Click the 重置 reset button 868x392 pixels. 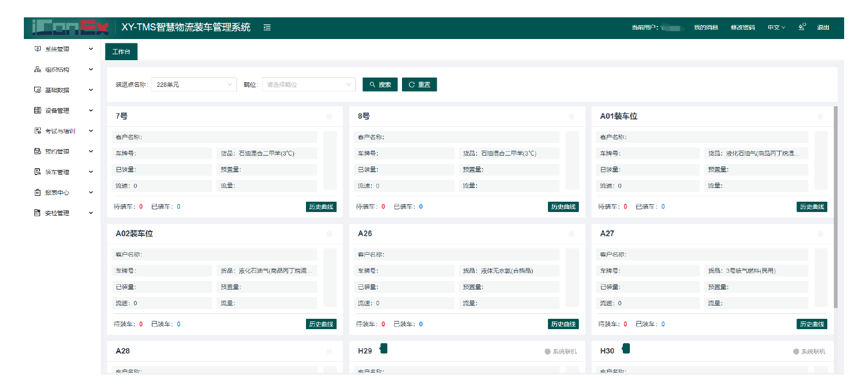(419, 85)
